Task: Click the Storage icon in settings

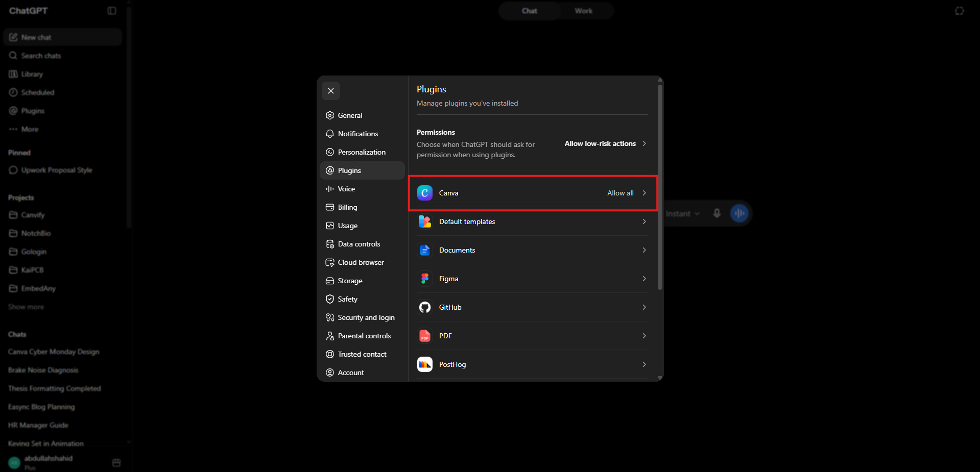Action: coord(330,281)
